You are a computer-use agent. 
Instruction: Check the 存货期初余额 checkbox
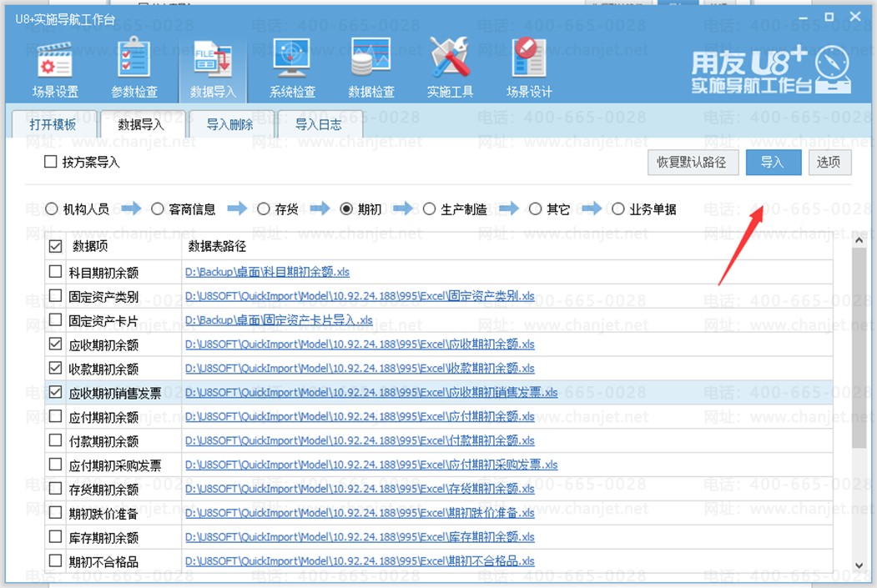[55, 489]
